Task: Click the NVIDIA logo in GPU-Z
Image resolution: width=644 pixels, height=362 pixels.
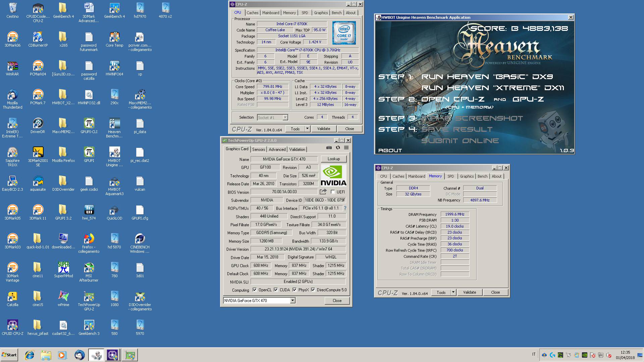Action: click(333, 176)
